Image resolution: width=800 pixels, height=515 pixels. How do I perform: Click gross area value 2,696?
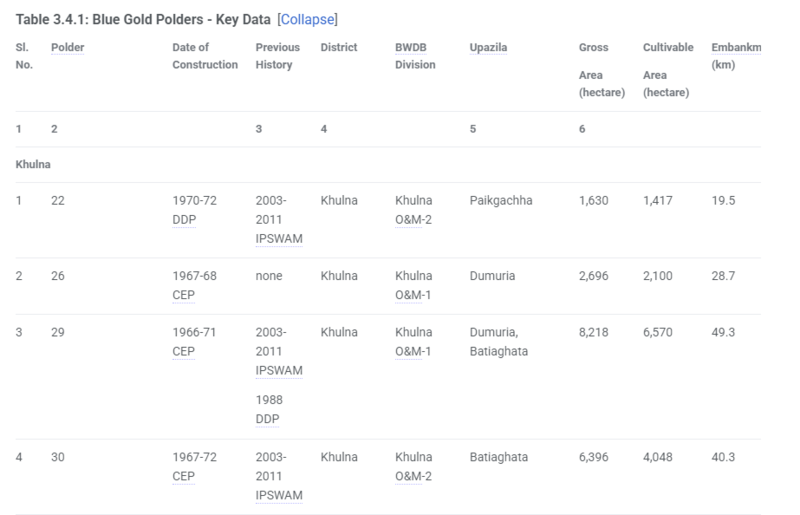593,276
